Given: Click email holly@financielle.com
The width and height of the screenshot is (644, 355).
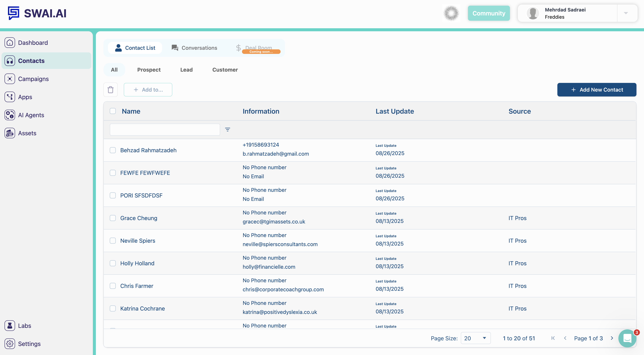Looking at the screenshot, I should pyautogui.click(x=269, y=267).
